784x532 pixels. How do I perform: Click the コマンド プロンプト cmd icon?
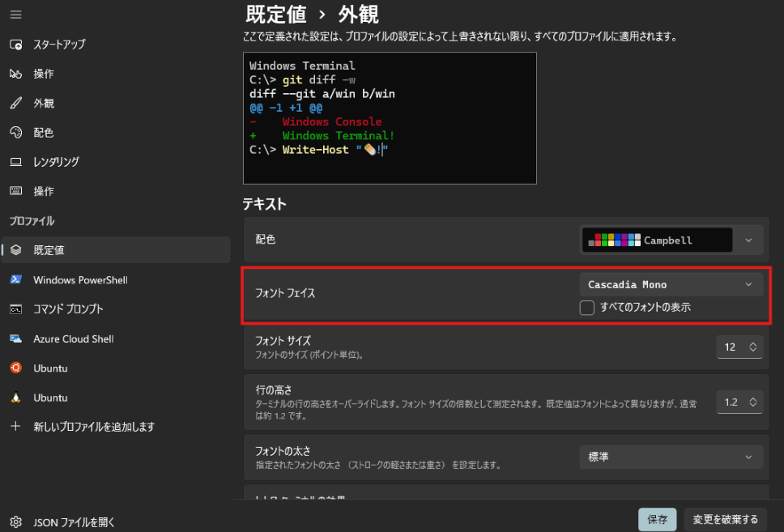tap(16, 309)
